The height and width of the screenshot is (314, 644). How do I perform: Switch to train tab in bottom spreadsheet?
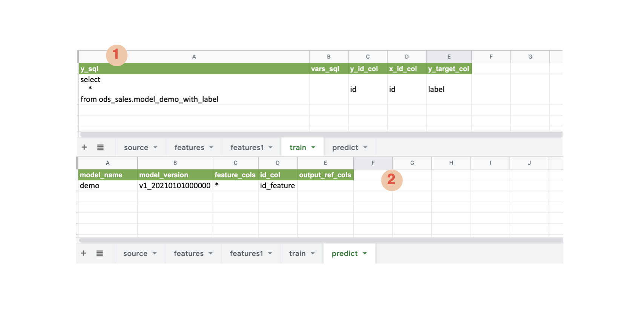click(297, 254)
